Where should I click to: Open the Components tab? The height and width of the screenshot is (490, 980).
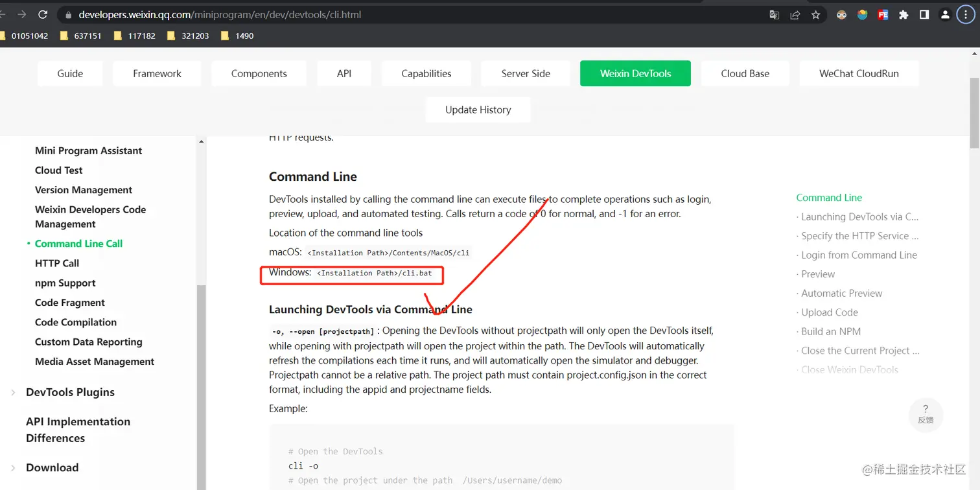(259, 73)
